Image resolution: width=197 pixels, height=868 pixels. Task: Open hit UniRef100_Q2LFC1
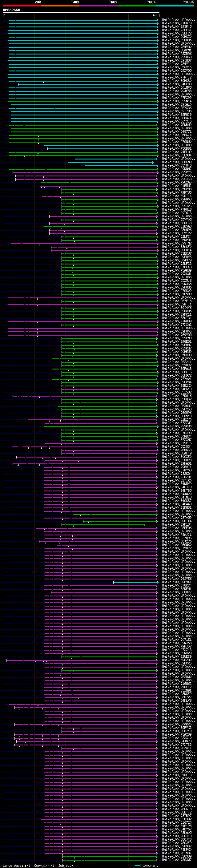click(177, 30)
